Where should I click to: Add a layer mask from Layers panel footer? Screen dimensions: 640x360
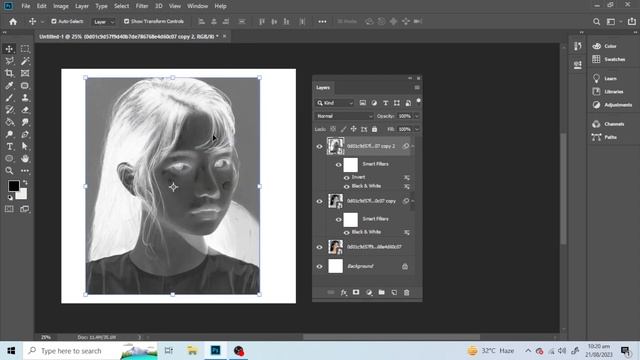pyautogui.click(x=356, y=293)
